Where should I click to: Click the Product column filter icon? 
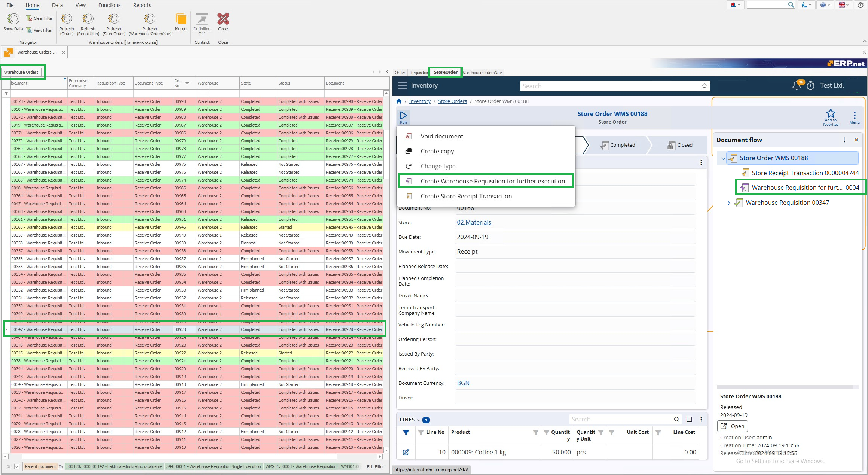click(x=536, y=433)
